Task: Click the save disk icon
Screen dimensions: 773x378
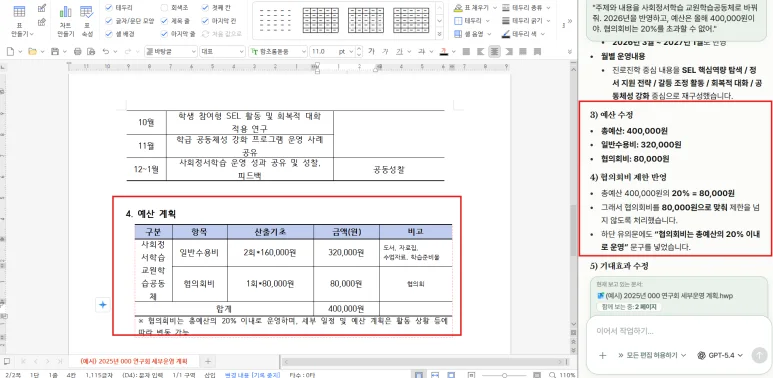Action: coord(55,51)
